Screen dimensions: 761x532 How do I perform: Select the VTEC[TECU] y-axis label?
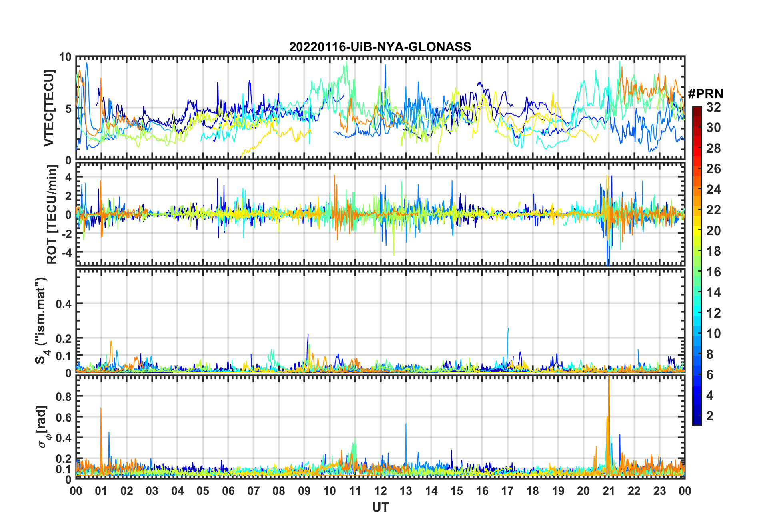pyautogui.click(x=49, y=108)
